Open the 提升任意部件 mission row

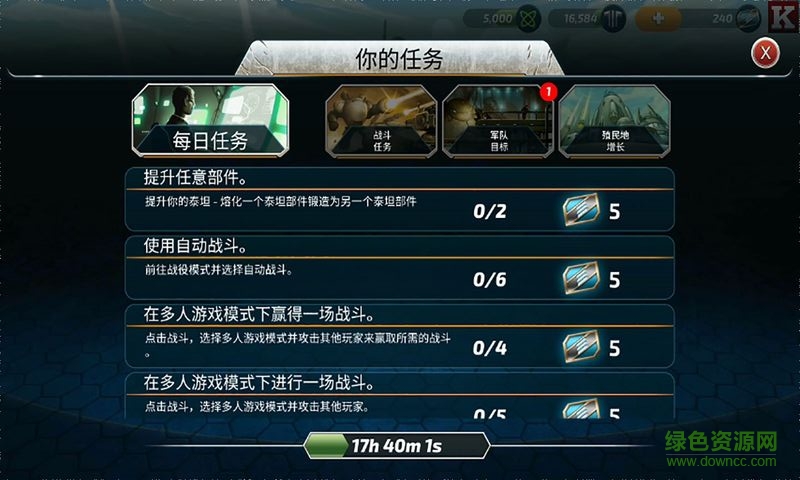click(x=399, y=199)
